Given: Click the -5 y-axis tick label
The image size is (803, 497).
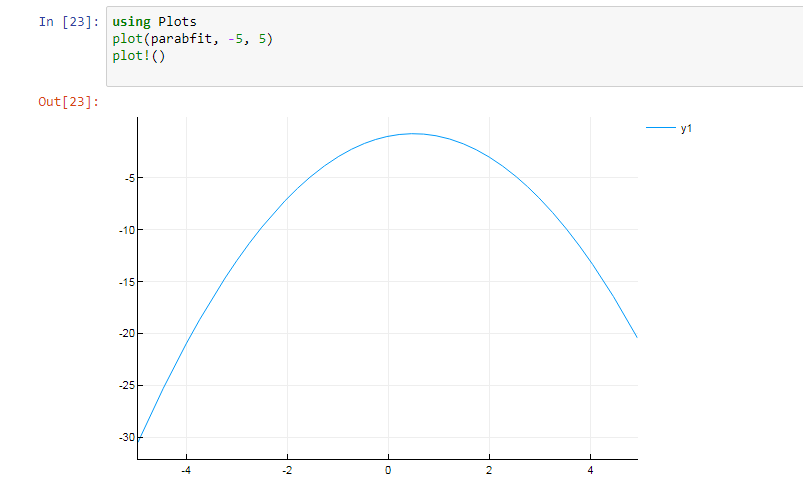Looking at the screenshot, I should pos(130,178).
